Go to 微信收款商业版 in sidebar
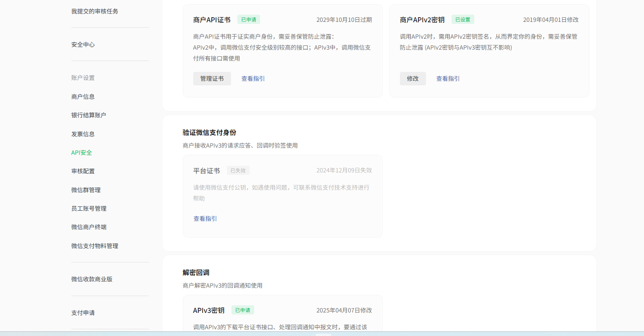 pos(92,279)
